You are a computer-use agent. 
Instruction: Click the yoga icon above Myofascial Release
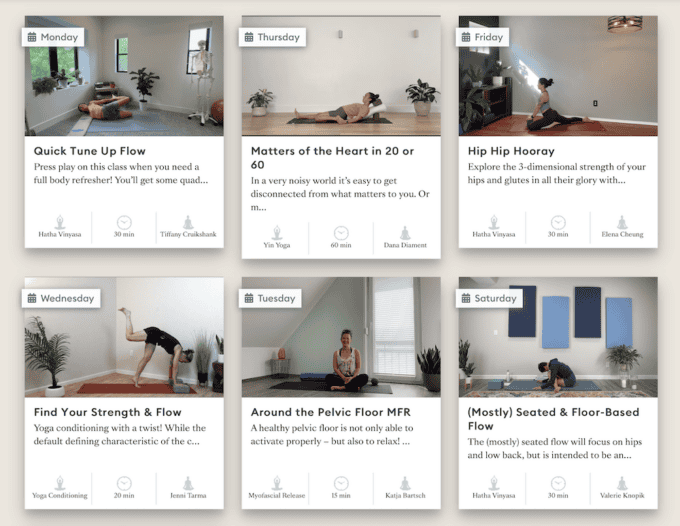coord(277,483)
